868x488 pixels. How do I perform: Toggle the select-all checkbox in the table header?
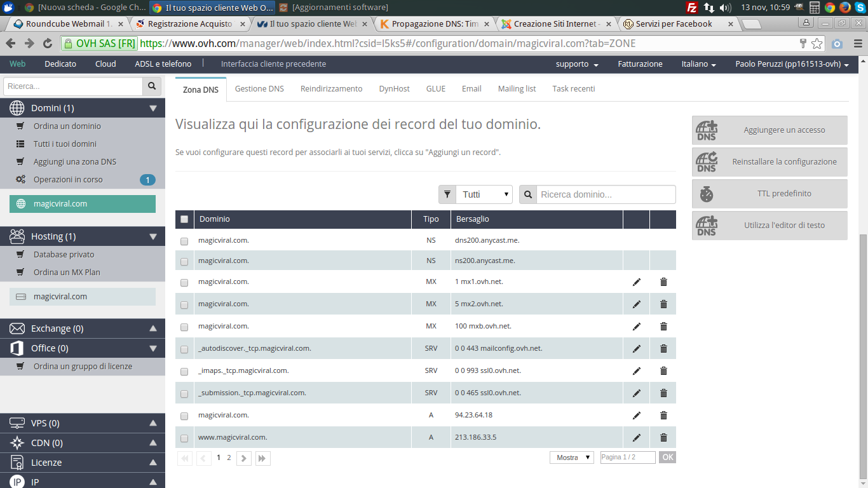pos(184,219)
